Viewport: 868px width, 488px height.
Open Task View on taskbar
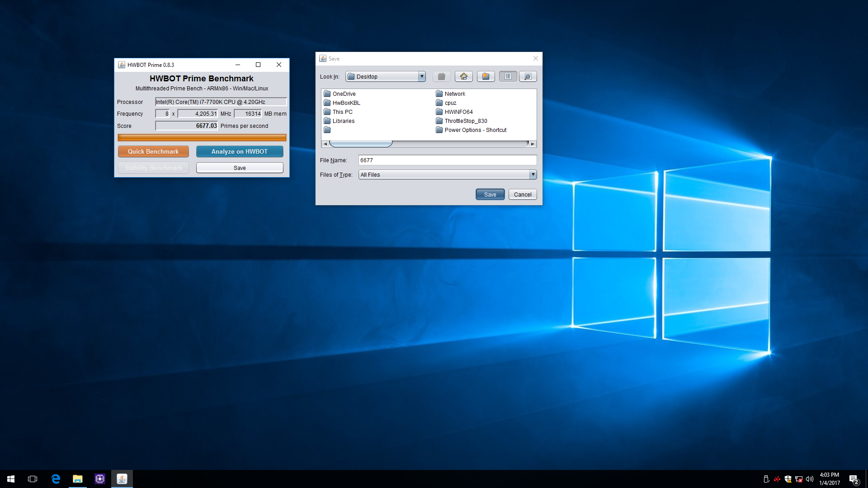pos(33,479)
